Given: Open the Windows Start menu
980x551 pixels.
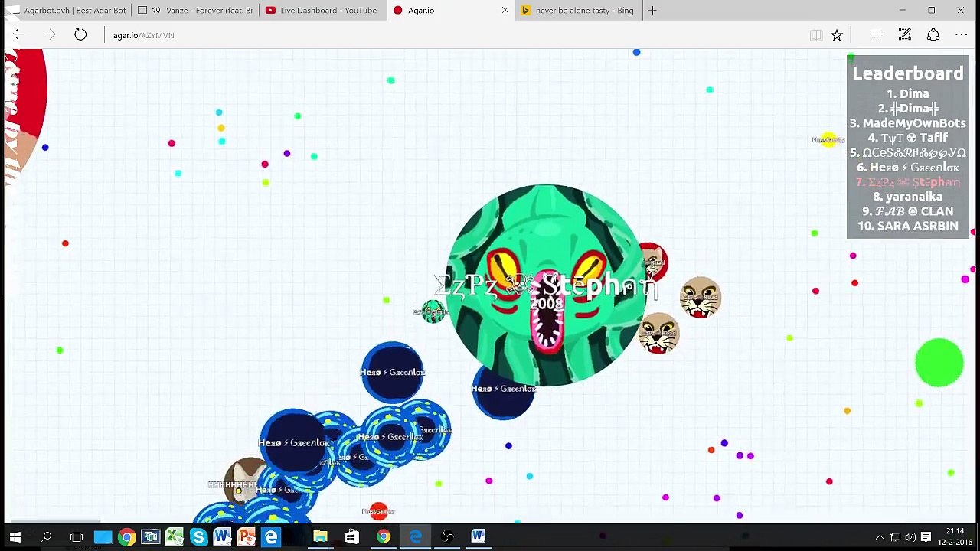Looking at the screenshot, I should [15, 537].
